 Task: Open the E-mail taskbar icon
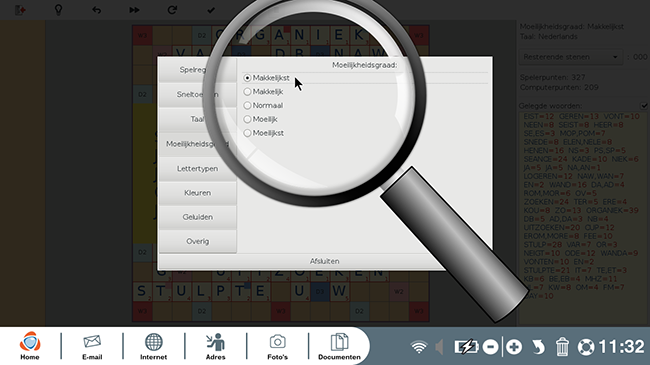pos(92,347)
